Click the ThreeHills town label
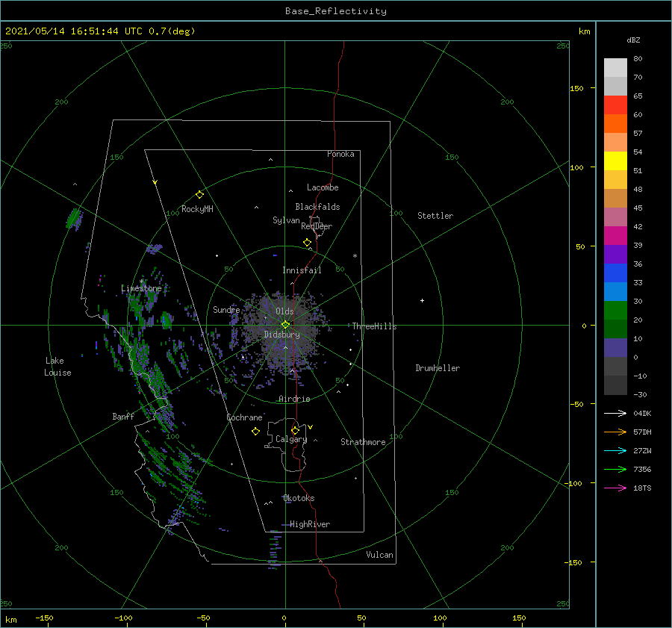This screenshot has width=672, height=628. coord(374,326)
